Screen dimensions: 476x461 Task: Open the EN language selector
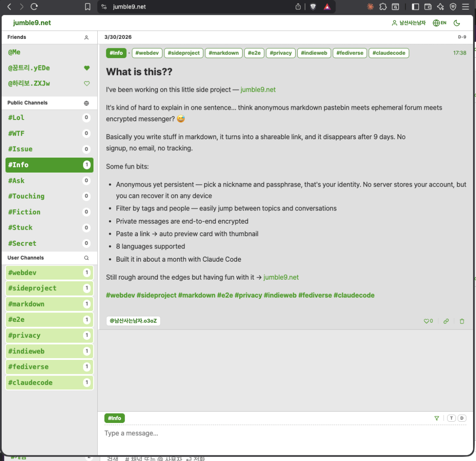click(x=439, y=23)
